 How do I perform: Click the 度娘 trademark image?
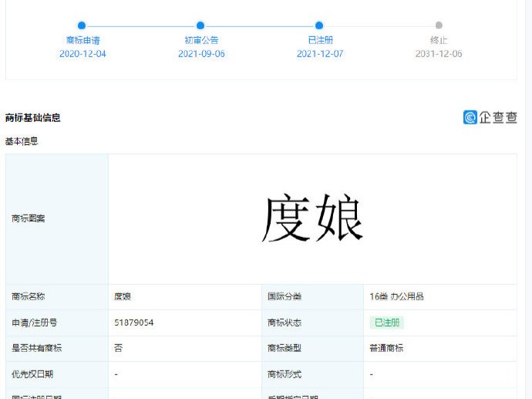coord(312,218)
